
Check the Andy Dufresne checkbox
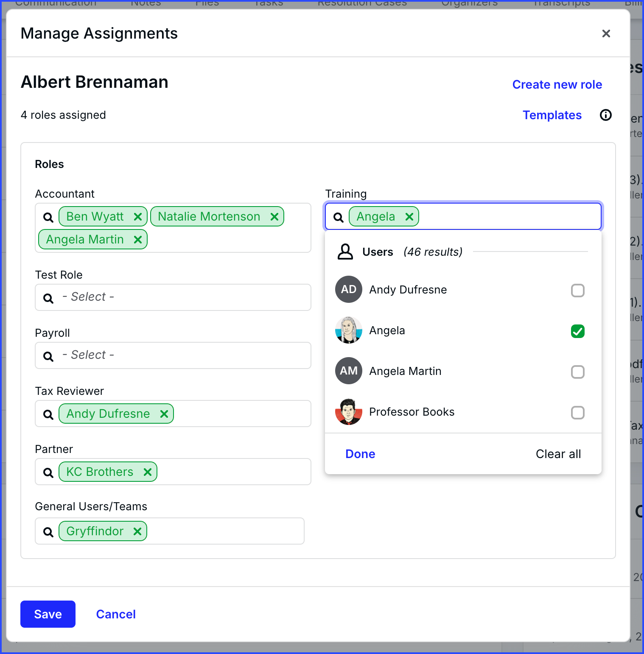[x=577, y=291]
